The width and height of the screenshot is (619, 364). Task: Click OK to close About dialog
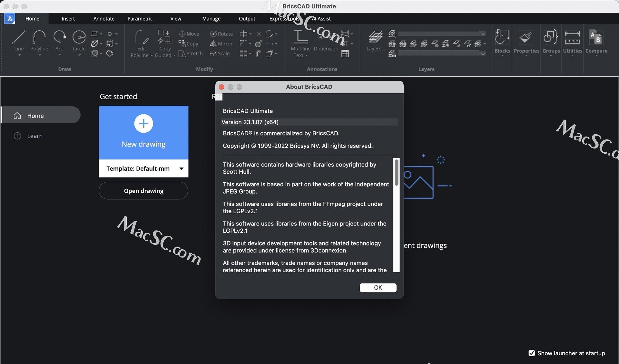coord(378,287)
